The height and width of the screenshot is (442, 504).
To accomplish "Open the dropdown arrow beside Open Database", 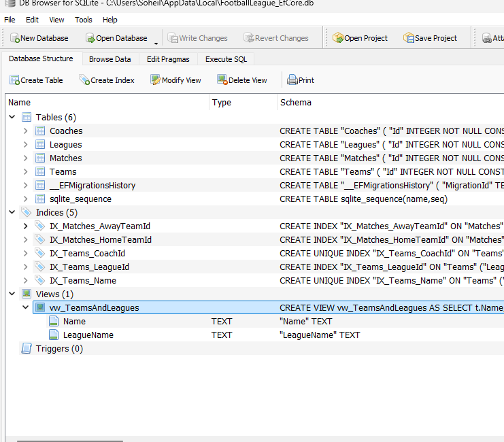I will coord(156,44).
